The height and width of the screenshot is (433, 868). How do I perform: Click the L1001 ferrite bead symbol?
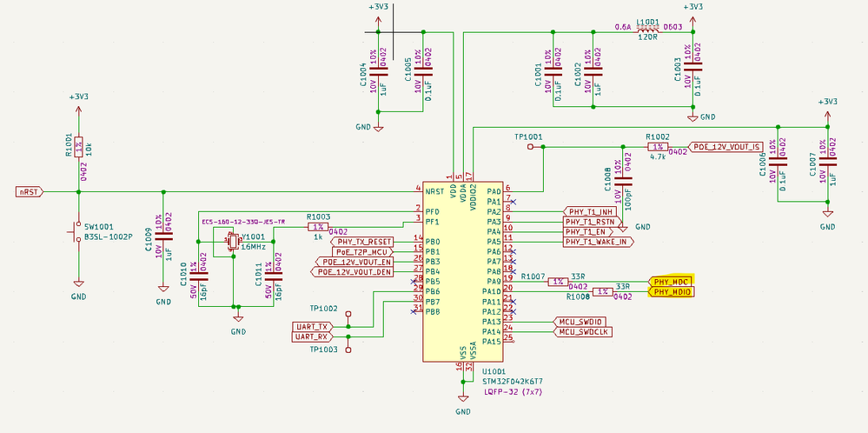[647, 31]
